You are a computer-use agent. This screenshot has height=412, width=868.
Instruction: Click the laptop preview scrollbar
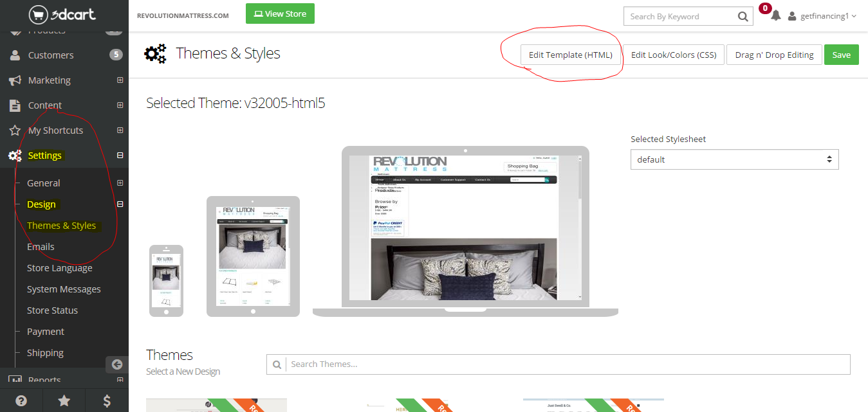point(579,228)
